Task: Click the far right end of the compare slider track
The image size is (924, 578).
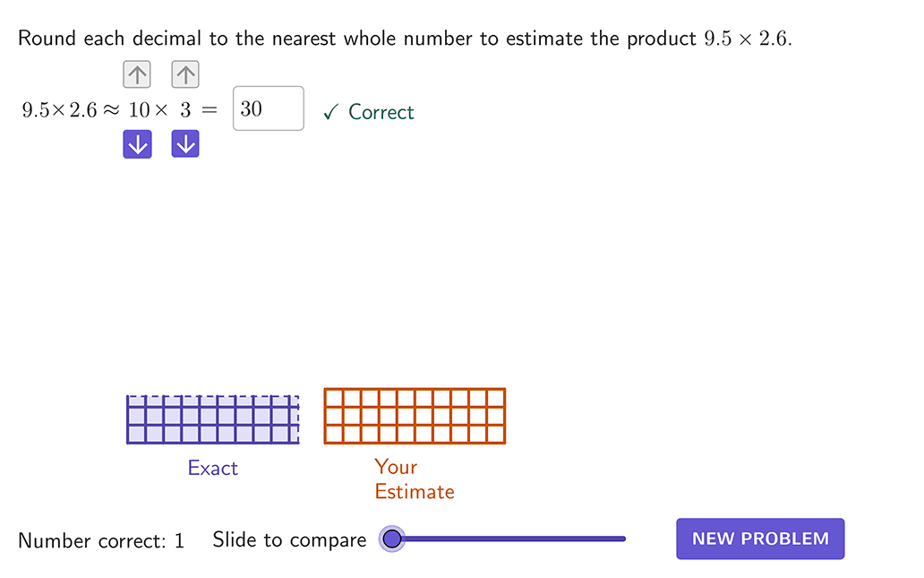Action: (x=623, y=539)
